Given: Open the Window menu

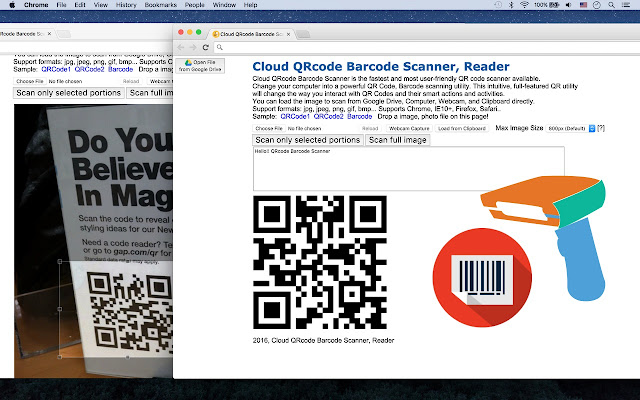Looking at the screenshot, I should (x=224, y=5).
